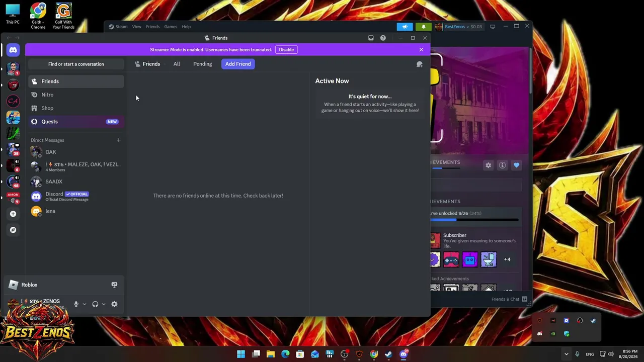644x362 pixels.
Task: Open the Discord Shop
Action: coord(76,108)
